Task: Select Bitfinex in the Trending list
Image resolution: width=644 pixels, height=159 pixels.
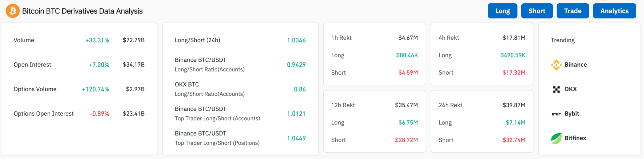Action: click(x=575, y=138)
